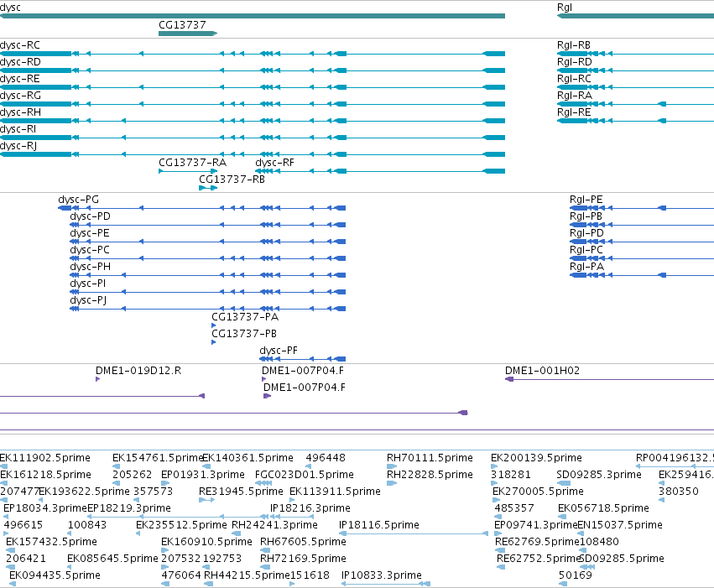The width and height of the screenshot is (714, 588).
Task: Select the EN15037.5prime EST label
Action: 620,525
